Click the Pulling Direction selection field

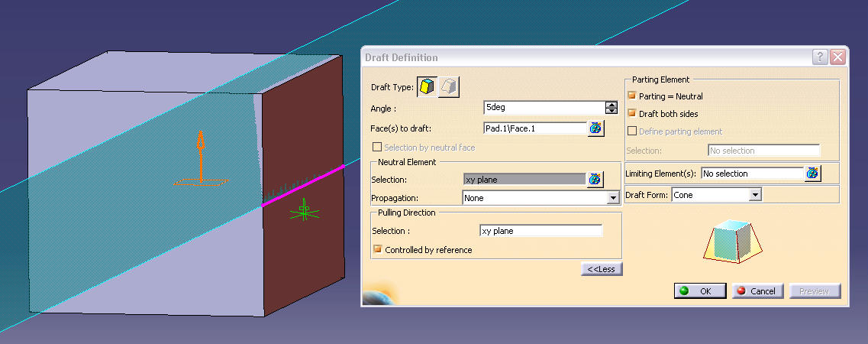(x=540, y=230)
